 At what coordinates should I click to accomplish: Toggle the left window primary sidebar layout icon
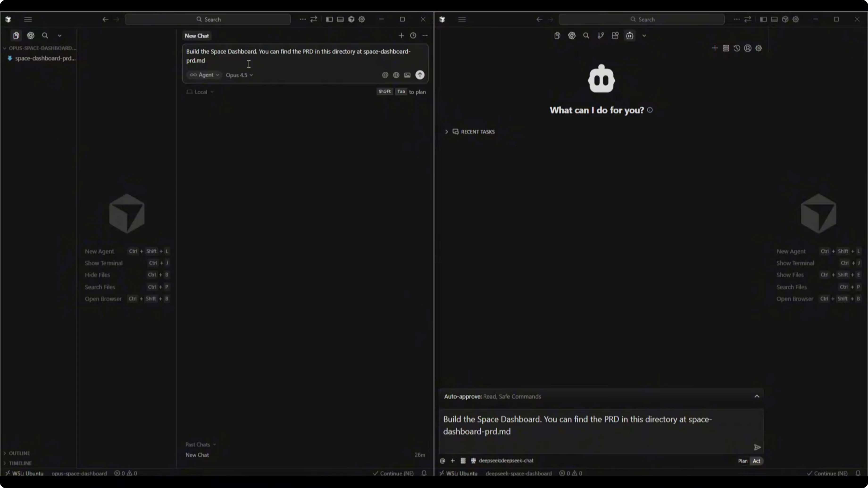coord(329,19)
